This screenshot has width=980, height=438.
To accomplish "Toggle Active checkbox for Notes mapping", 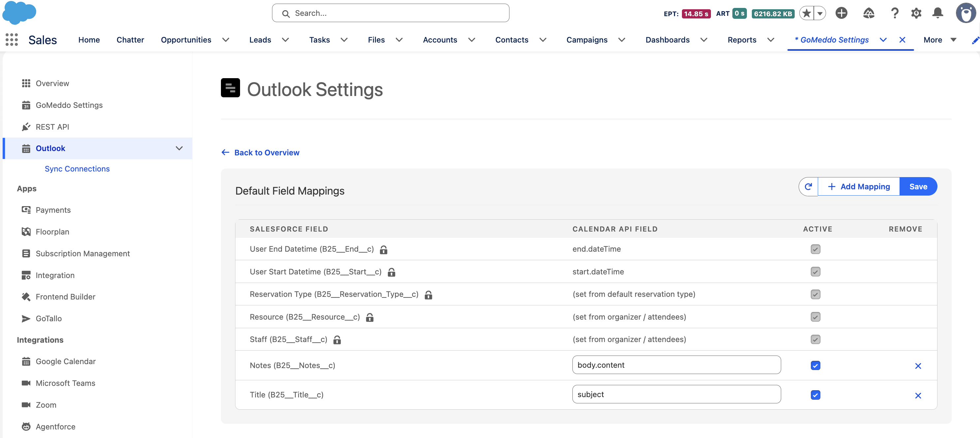I will (x=815, y=366).
